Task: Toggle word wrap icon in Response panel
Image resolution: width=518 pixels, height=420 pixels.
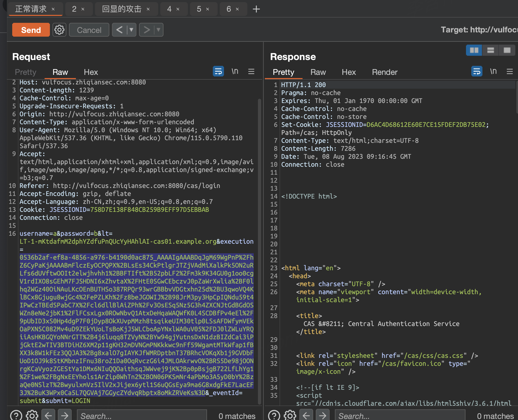Action: point(477,71)
